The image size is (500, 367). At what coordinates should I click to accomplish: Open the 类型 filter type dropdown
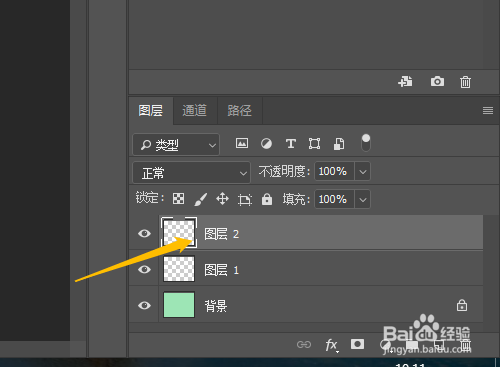176,145
